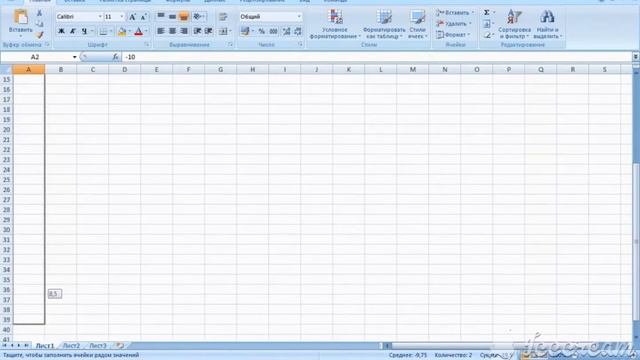Viewport: 640px width, 360px height.
Task: Open the number format Общий dropdown
Action: 299,17
